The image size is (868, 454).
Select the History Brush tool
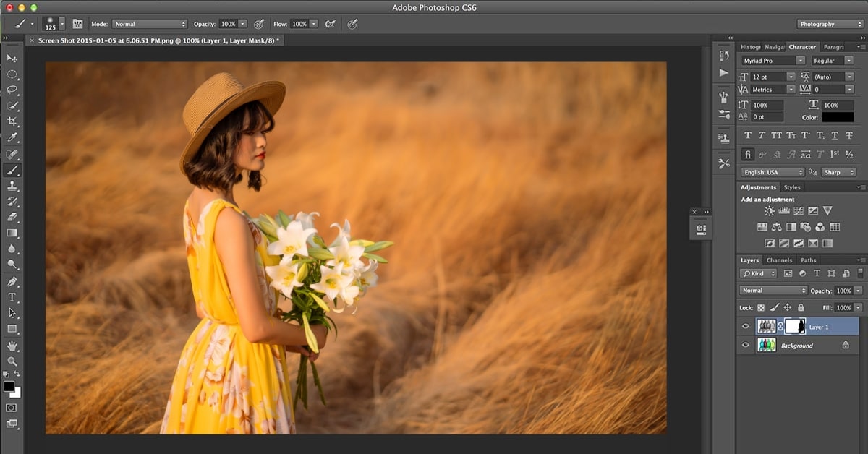12,202
